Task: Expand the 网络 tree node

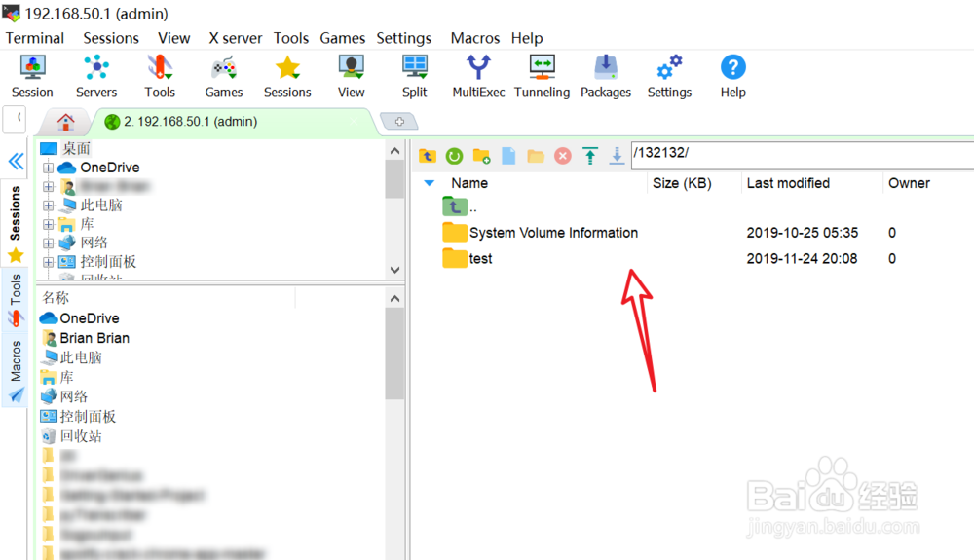Action: (49, 243)
